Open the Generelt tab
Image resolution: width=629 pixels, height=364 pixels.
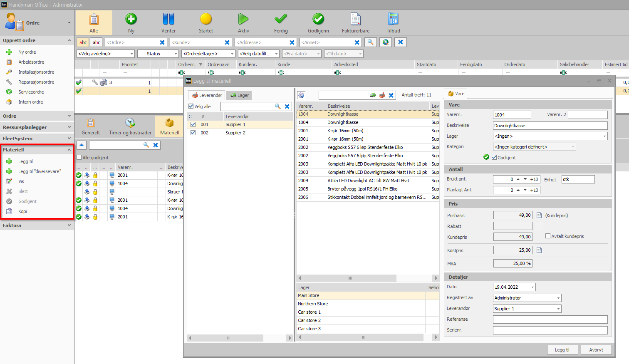pos(91,126)
